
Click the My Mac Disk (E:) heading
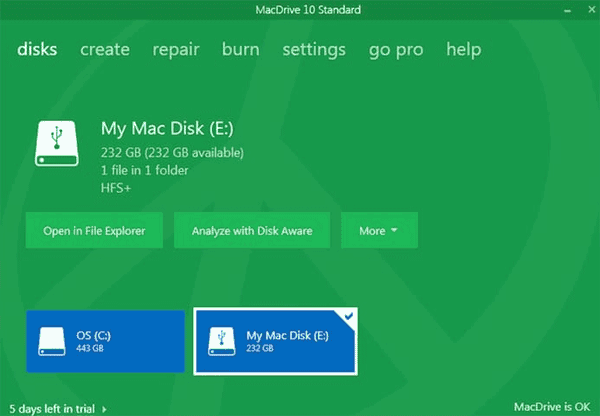[x=167, y=129]
